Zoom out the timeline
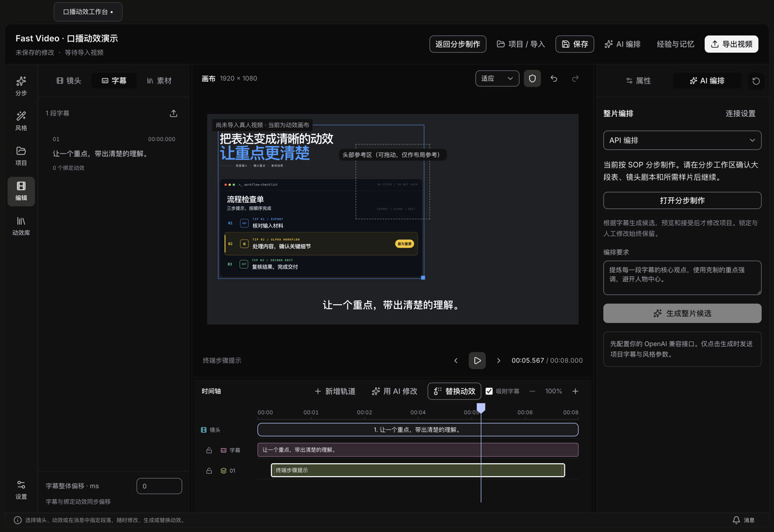 (x=532, y=391)
